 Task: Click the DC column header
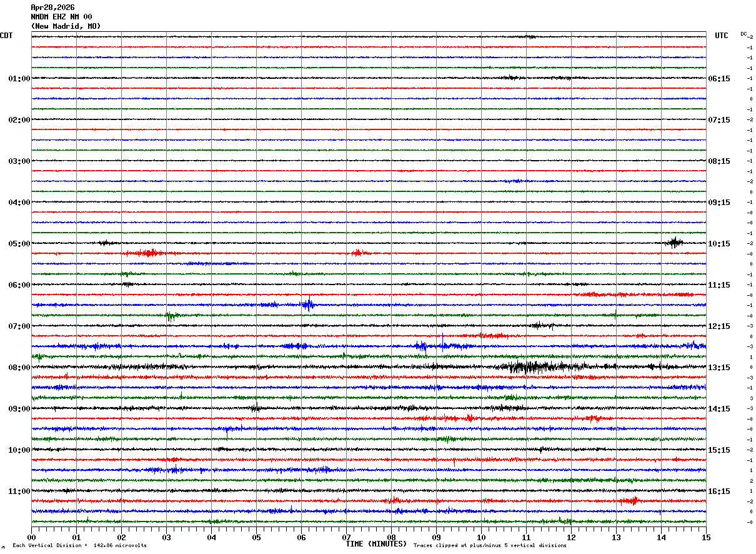[744, 34]
